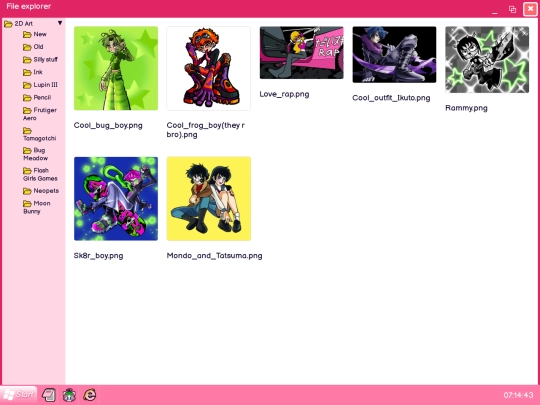The image size is (540, 405).
Task: Open the Neopets folder icon
Action: [x=27, y=191]
